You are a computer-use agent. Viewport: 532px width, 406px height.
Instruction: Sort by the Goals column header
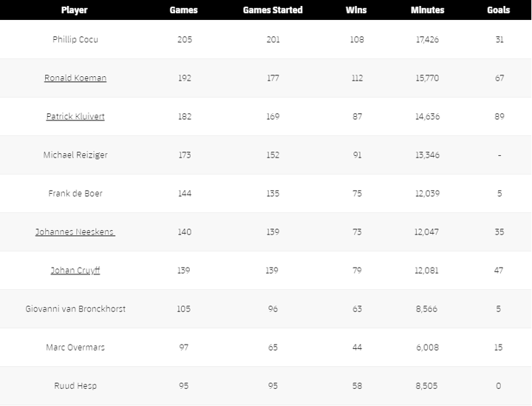coord(499,10)
